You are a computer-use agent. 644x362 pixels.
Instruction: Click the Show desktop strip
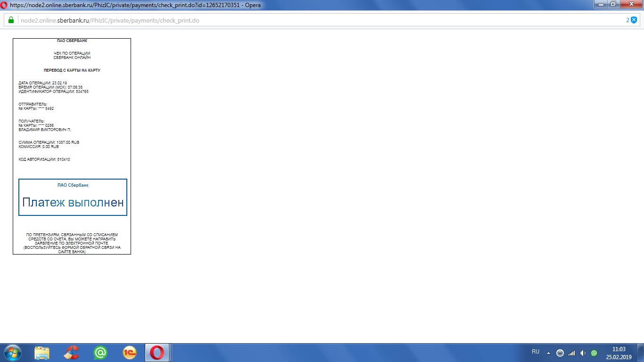tap(641, 353)
